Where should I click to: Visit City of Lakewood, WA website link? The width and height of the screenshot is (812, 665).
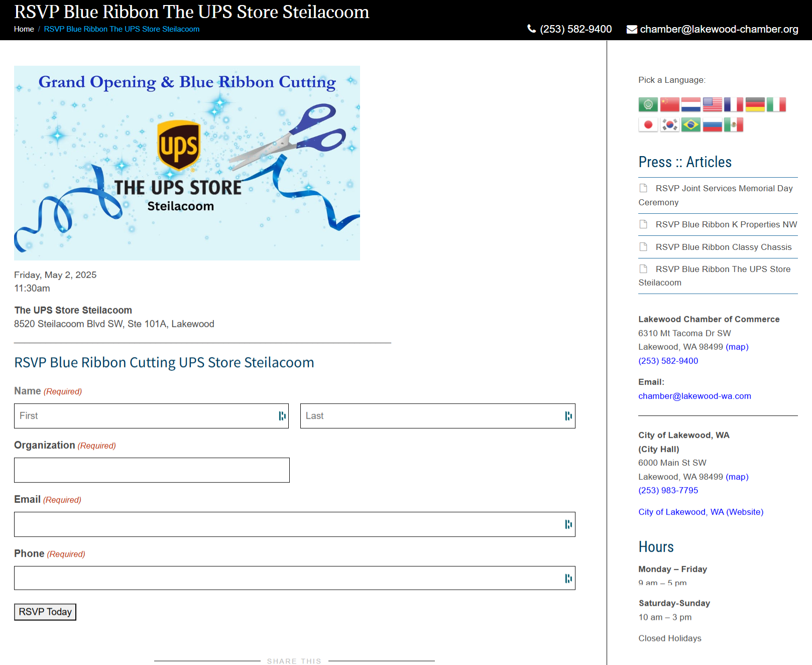tap(701, 512)
